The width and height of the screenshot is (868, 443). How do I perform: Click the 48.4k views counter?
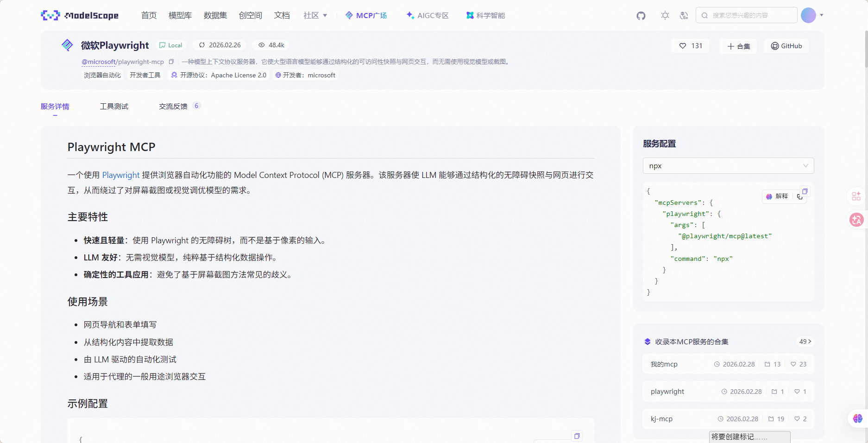pyautogui.click(x=271, y=45)
